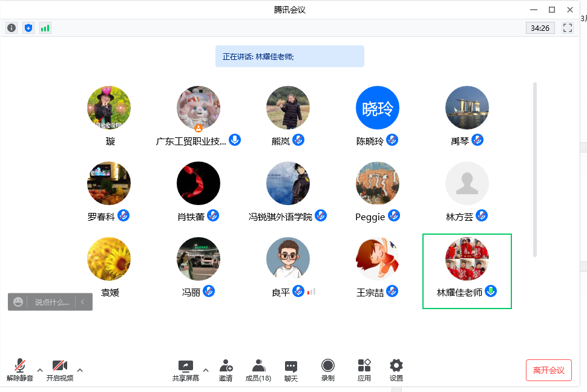Click the red 离开会议 button
Image resolution: width=587 pixels, height=392 pixels.
point(548,370)
